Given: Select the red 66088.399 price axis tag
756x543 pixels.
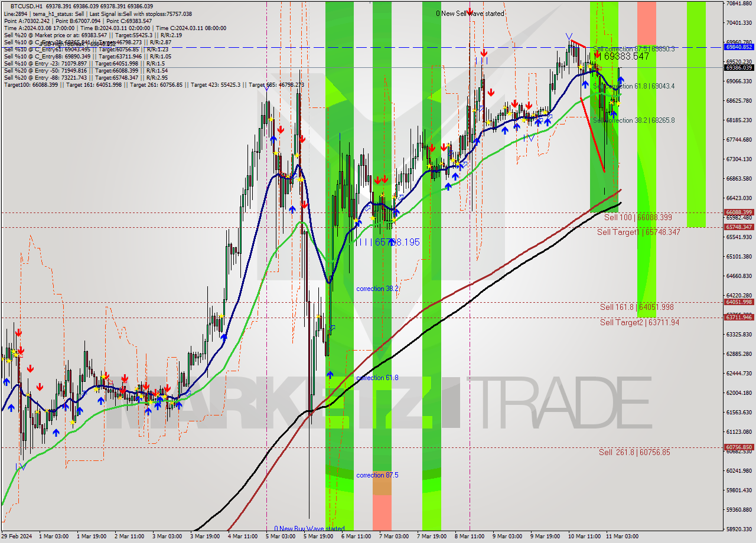Looking at the screenshot, I should [x=738, y=212].
